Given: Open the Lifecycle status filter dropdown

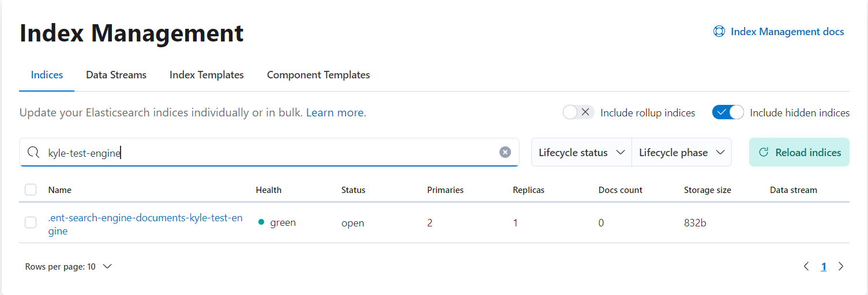Looking at the screenshot, I should tap(581, 153).
